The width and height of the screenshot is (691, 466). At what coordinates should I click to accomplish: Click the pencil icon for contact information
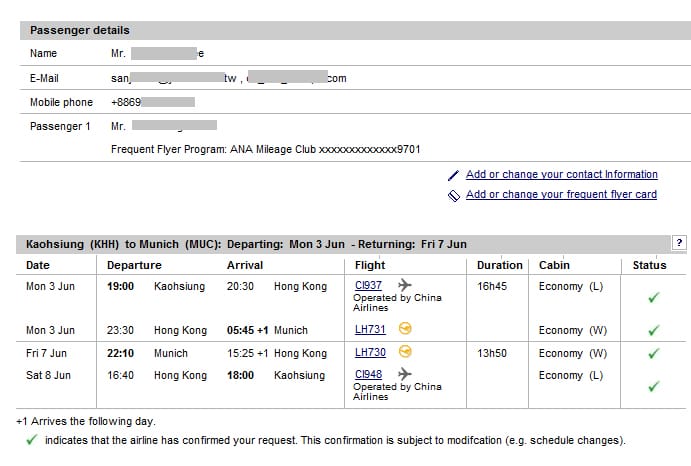[453, 175]
